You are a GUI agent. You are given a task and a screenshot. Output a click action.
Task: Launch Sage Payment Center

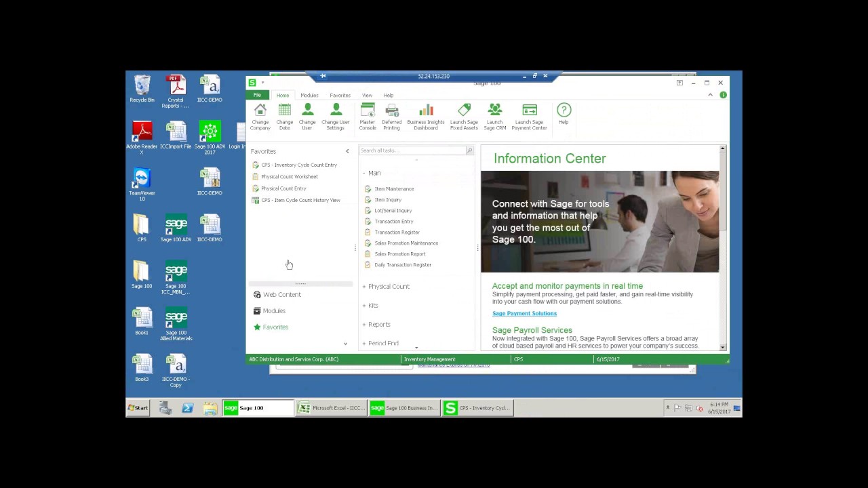click(x=529, y=117)
